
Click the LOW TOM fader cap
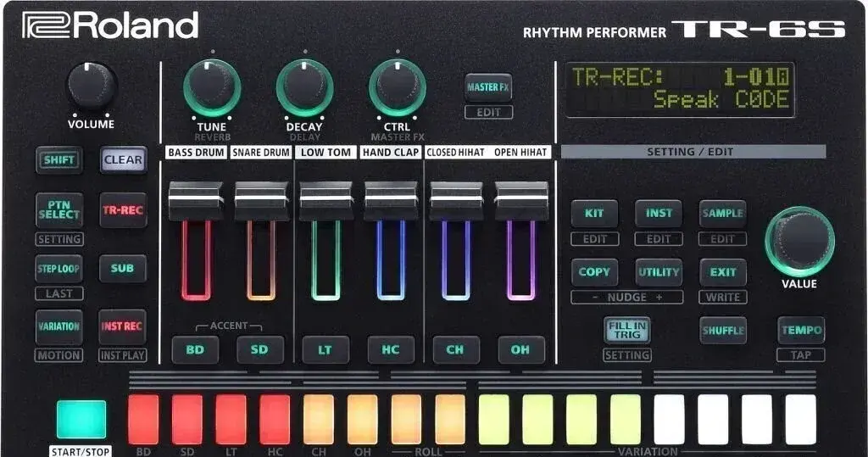(326, 201)
